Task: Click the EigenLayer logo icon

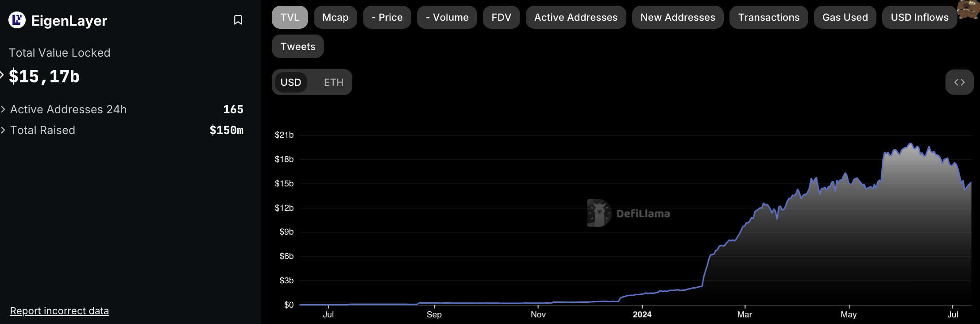Action: click(17, 20)
